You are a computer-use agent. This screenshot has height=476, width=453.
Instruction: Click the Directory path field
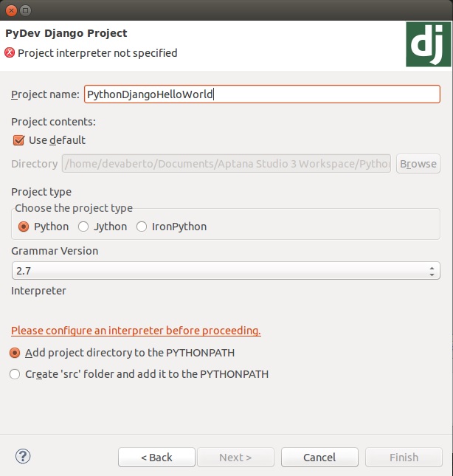point(226,164)
